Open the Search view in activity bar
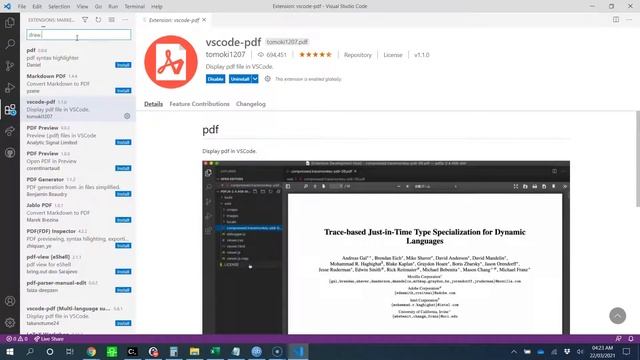The width and height of the screenshot is (640, 360). [x=10, y=44]
